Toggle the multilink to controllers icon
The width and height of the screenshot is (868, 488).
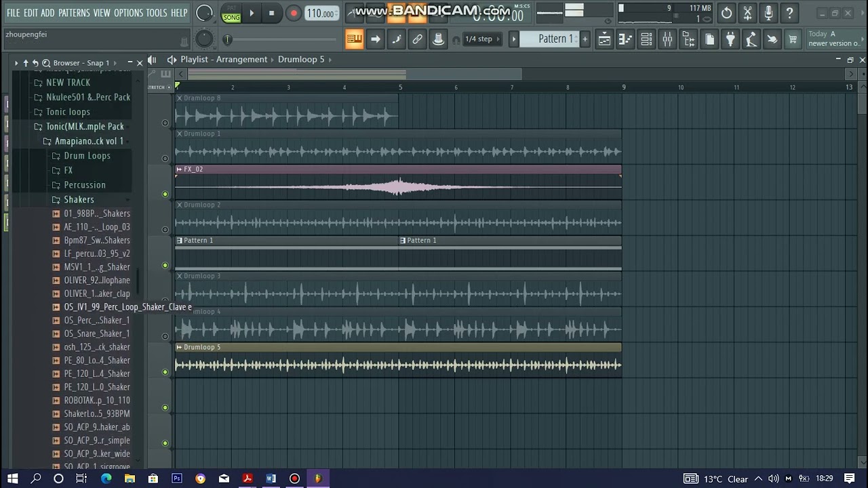click(438, 39)
